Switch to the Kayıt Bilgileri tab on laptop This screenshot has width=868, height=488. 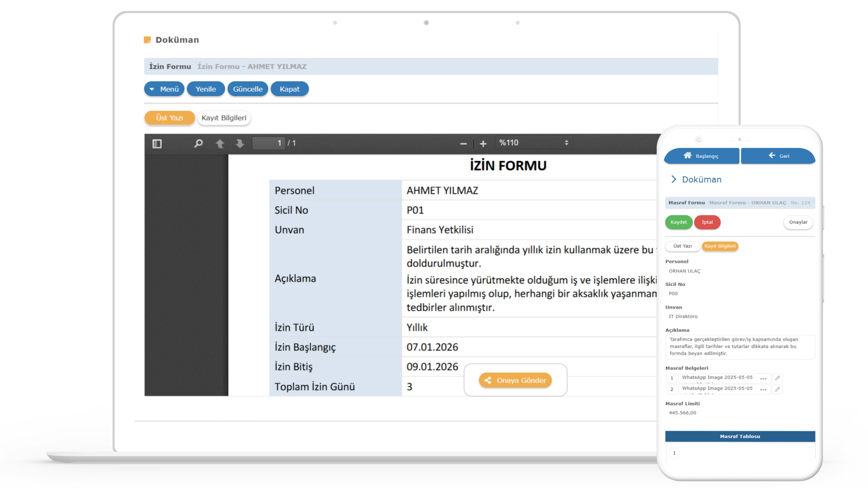(x=224, y=118)
